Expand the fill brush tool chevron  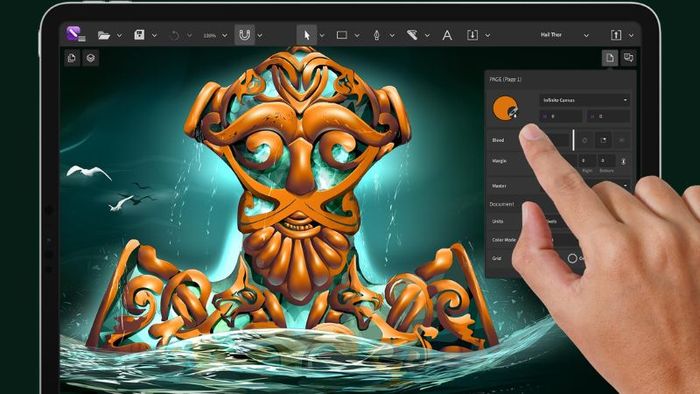[427, 35]
